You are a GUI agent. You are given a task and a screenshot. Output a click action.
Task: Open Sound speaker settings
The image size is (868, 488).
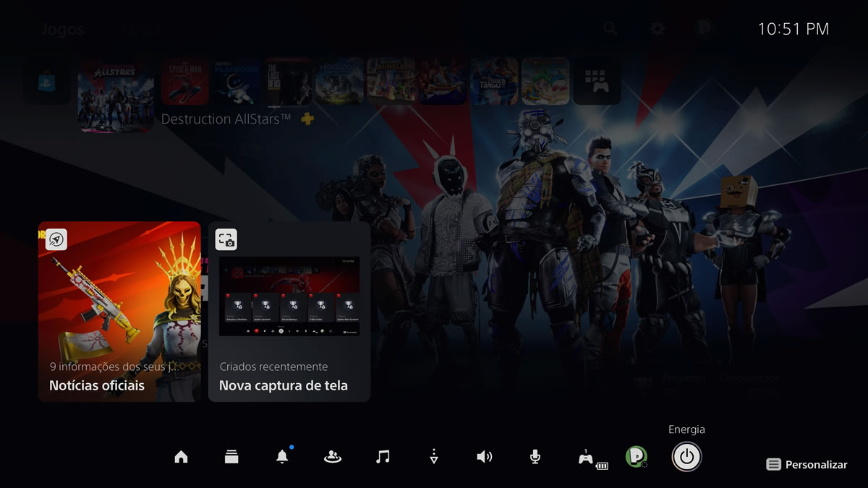pyautogui.click(x=485, y=457)
